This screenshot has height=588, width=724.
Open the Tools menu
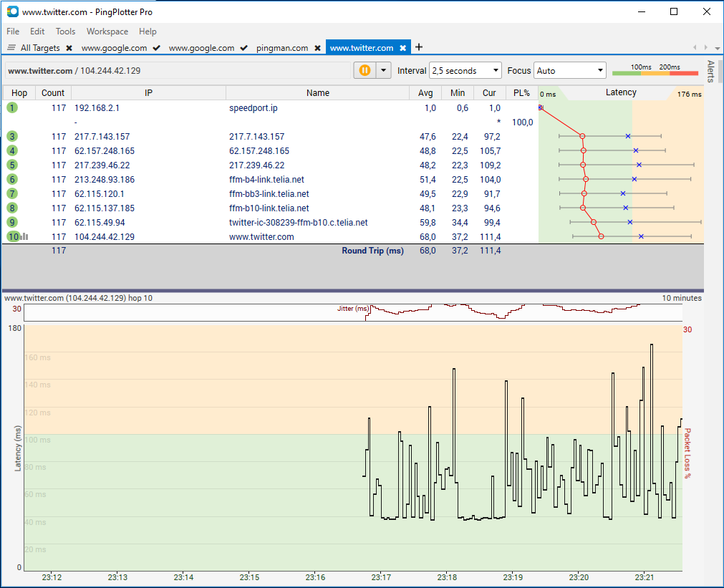pyautogui.click(x=65, y=32)
